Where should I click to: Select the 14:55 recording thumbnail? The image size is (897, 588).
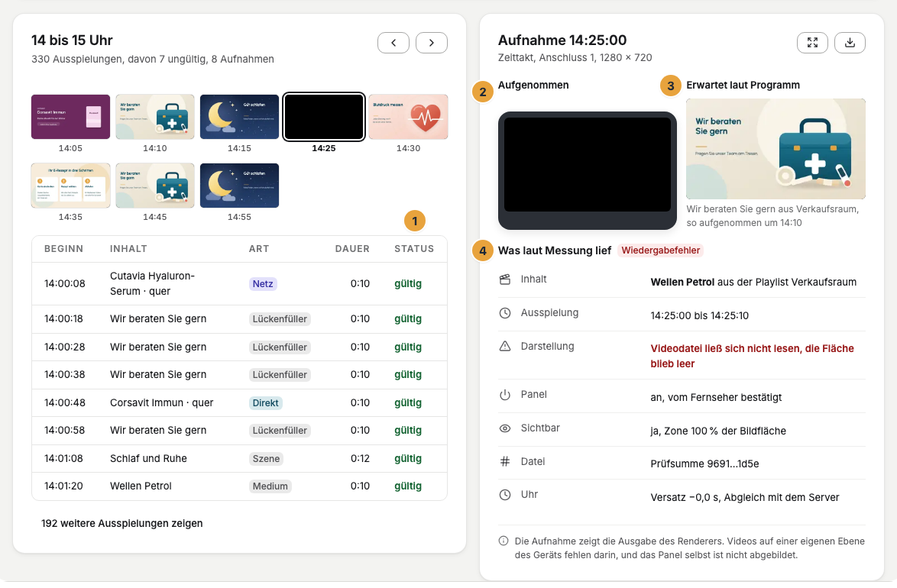[239, 186]
